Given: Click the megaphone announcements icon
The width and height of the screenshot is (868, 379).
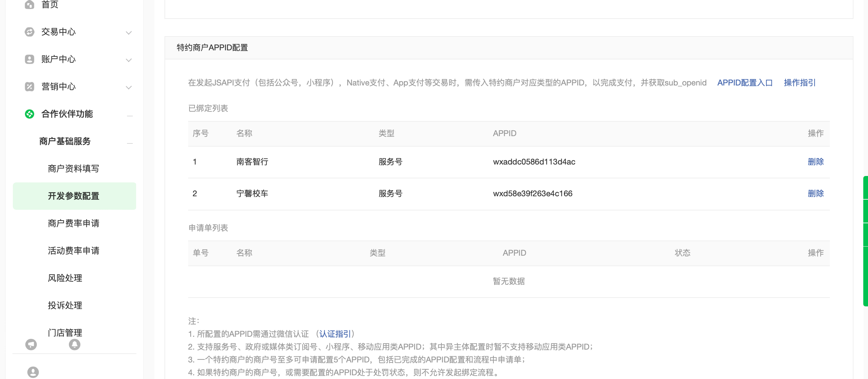Looking at the screenshot, I should click(x=31, y=345).
